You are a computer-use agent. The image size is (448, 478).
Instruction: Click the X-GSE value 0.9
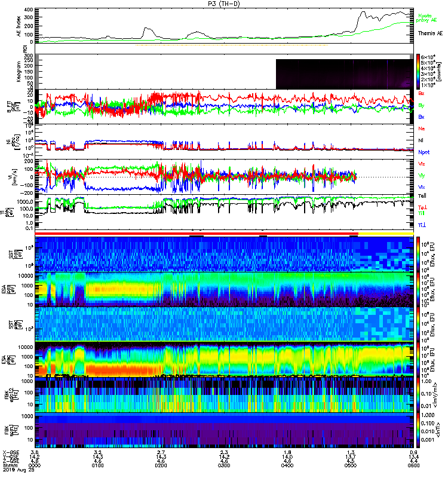click(x=413, y=452)
